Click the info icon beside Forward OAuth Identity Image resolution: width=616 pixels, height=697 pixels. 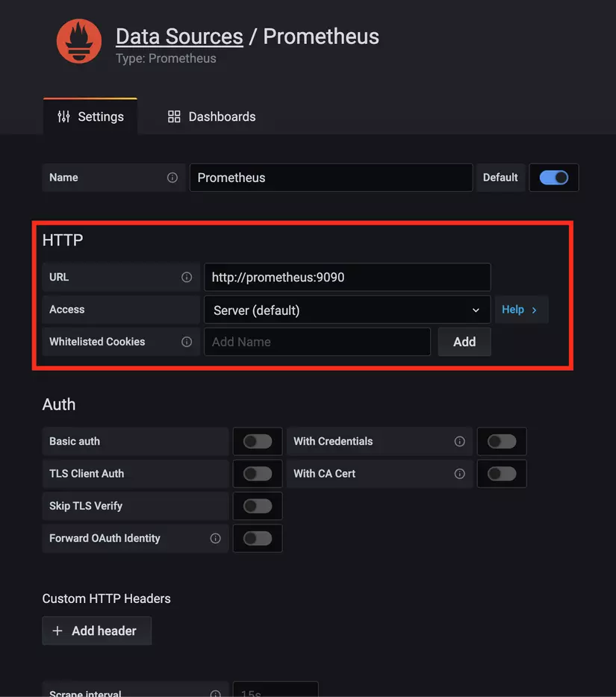(215, 538)
